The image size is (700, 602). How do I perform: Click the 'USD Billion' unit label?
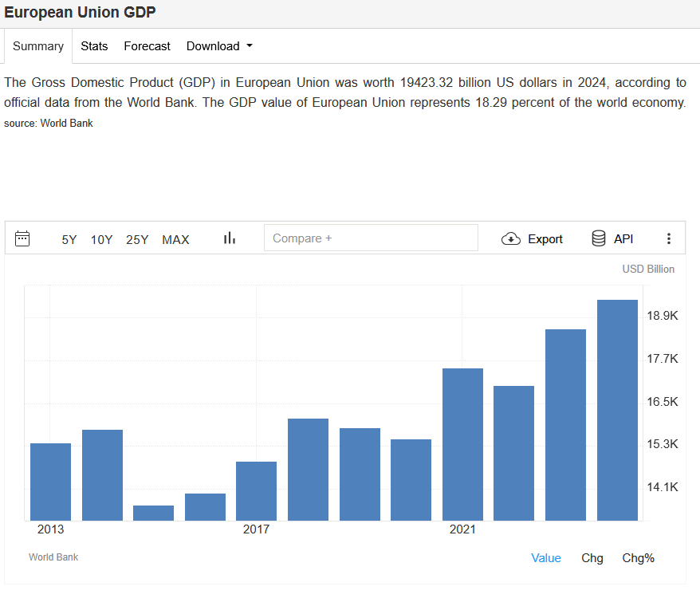648,269
